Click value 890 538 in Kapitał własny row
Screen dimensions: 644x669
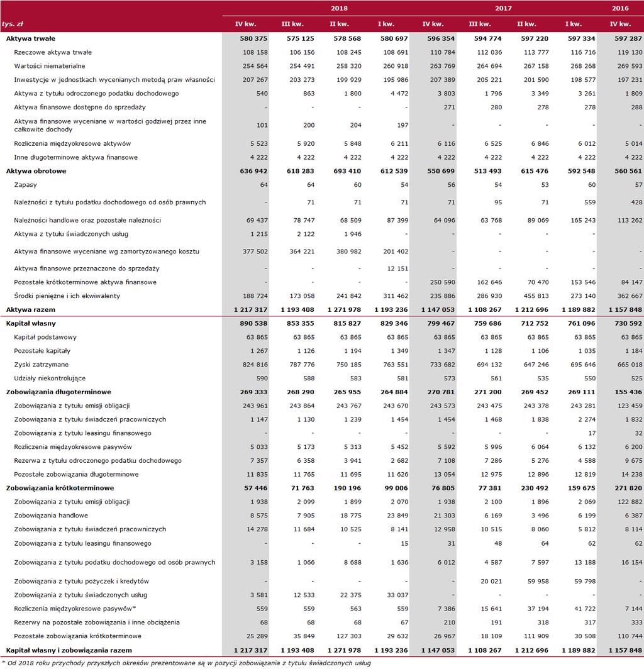tap(253, 323)
